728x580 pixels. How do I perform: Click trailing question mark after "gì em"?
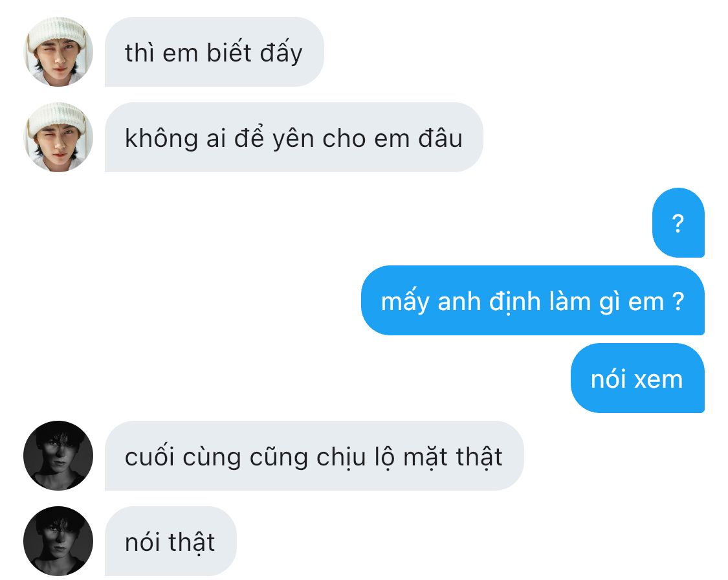[678, 300]
